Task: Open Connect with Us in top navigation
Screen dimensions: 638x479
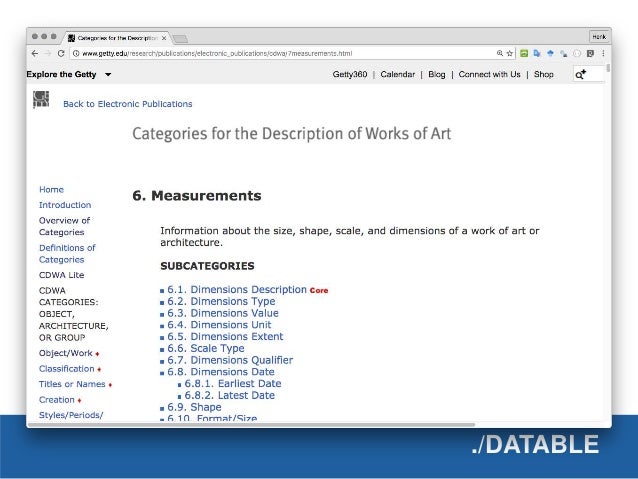Action: [489, 74]
